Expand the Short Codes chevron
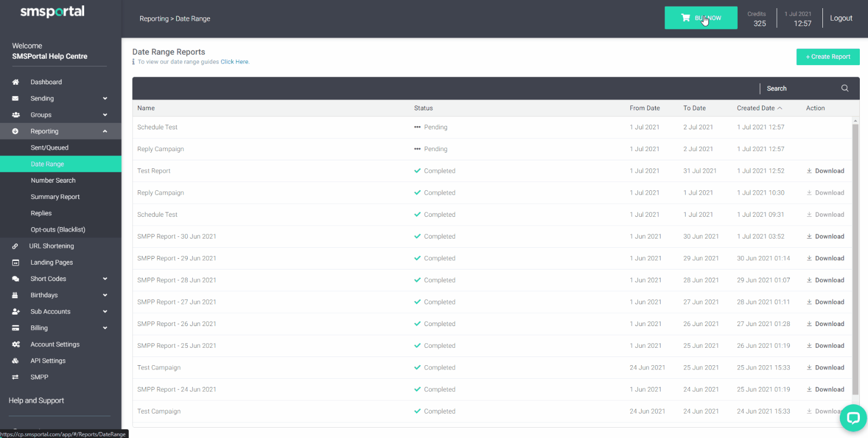This screenshot has width=868, height=438. point(105,279)
